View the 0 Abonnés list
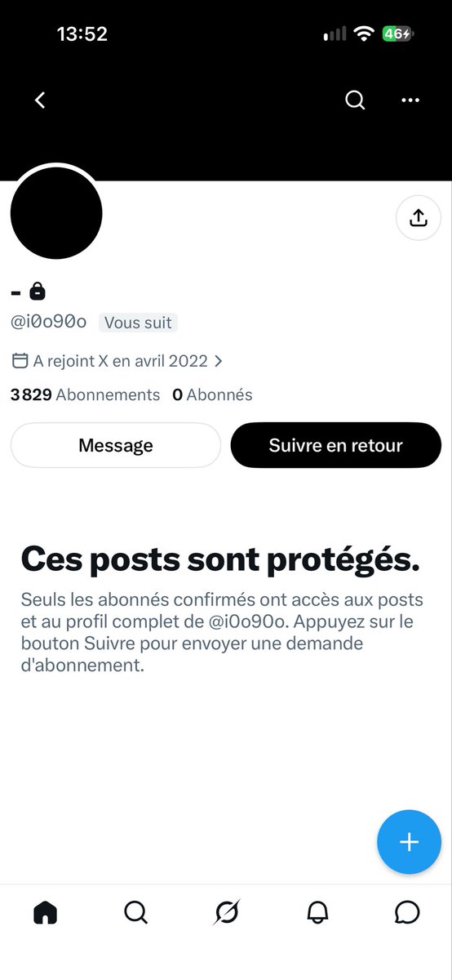 point(212,394)
